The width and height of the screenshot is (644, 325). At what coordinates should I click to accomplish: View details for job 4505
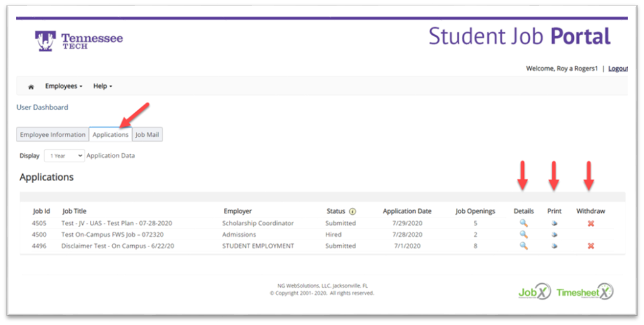(523, 223)
